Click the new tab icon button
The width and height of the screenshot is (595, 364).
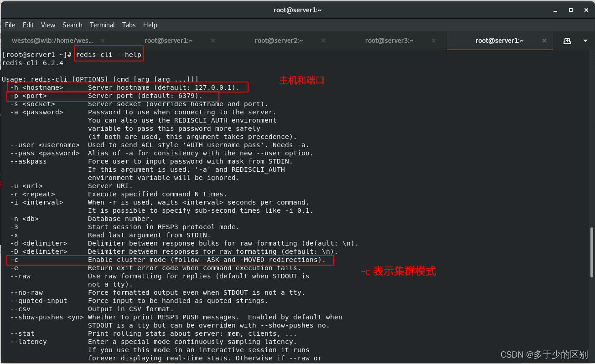pyautogui.click(x=567, y=41)
